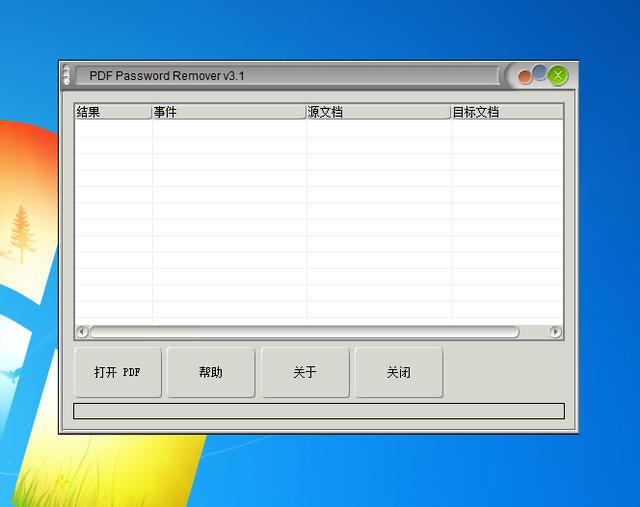Click the PDF Password Remover v3.1 title bar
Image resolution: width=640 pixels, height=507 pixels.
tap(288, 76)
